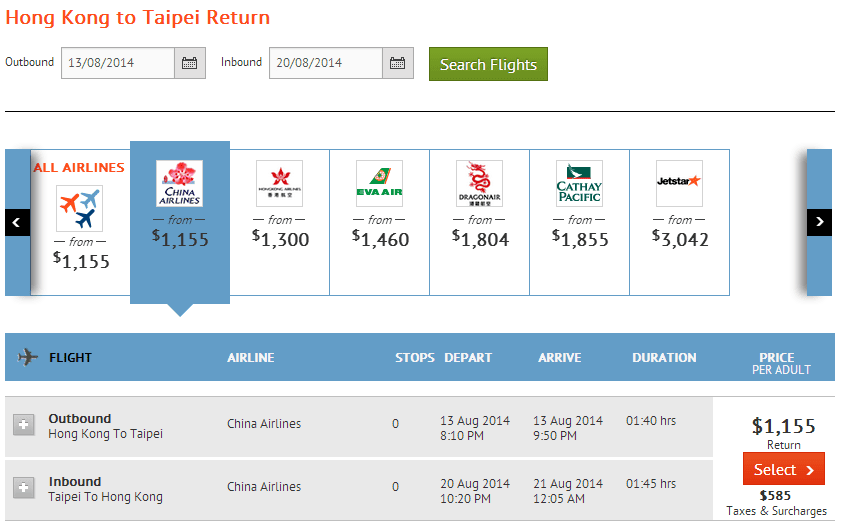Viewport: 843px width, 529px height.
Task: Edit the Outbound date field
Action: tap(117, 63)
